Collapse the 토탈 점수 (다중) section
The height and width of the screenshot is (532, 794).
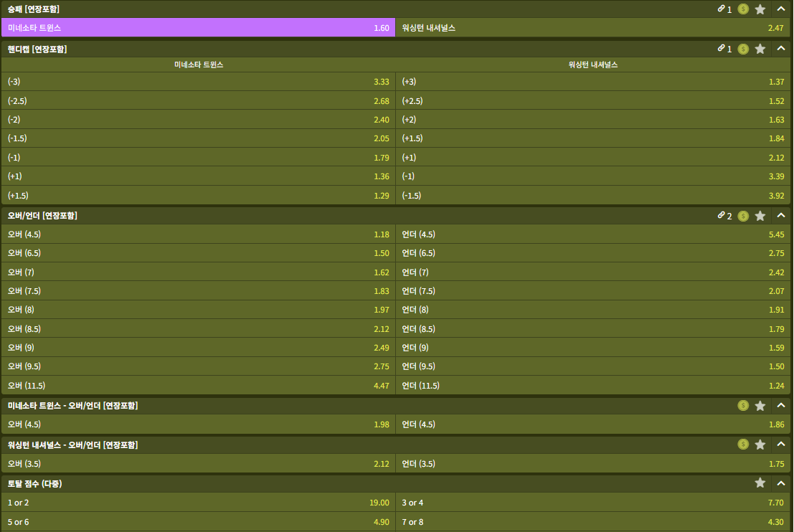pyautogui.click(x=781, y=483)
